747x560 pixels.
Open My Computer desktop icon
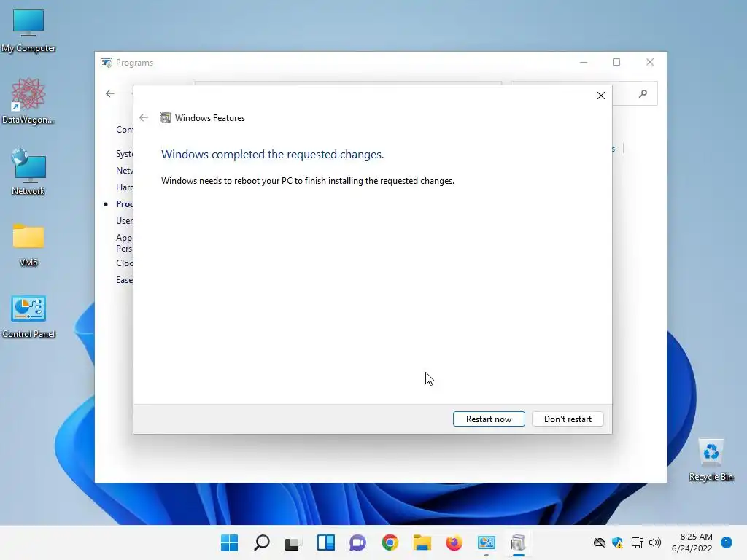(28, 31)
